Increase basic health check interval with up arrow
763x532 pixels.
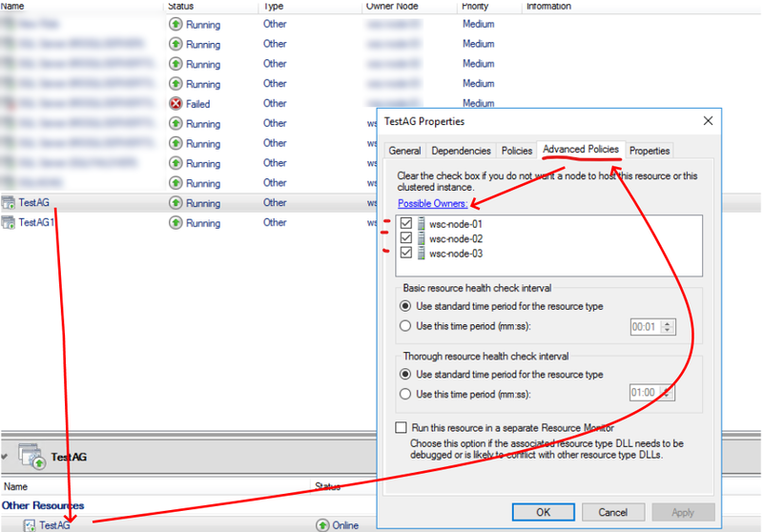[668, 323]
